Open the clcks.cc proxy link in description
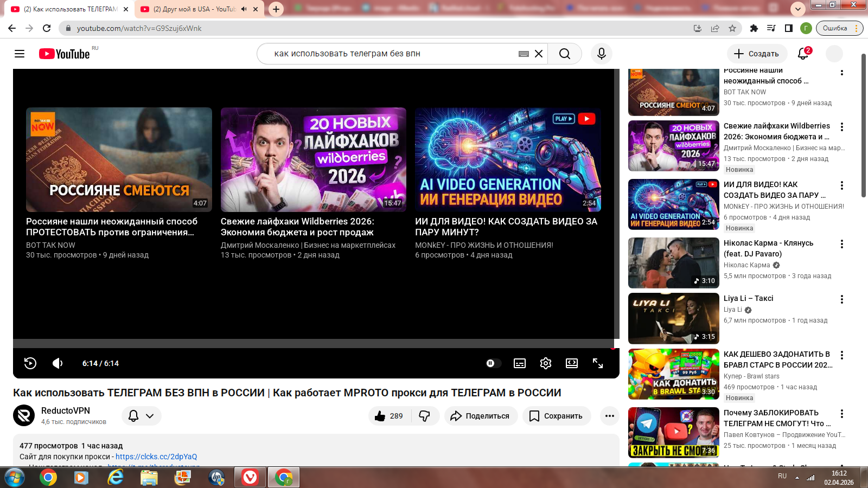The height and width of the screenshot is (488, 868). 156,457
